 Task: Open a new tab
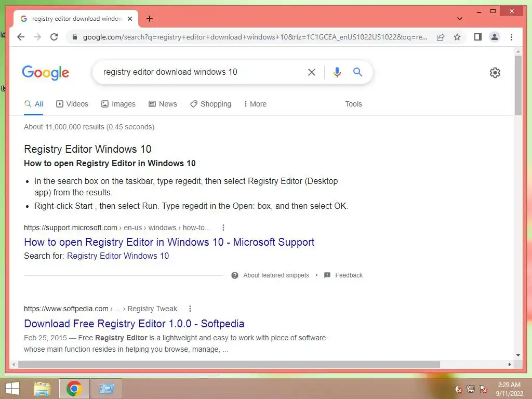(150, 19)
